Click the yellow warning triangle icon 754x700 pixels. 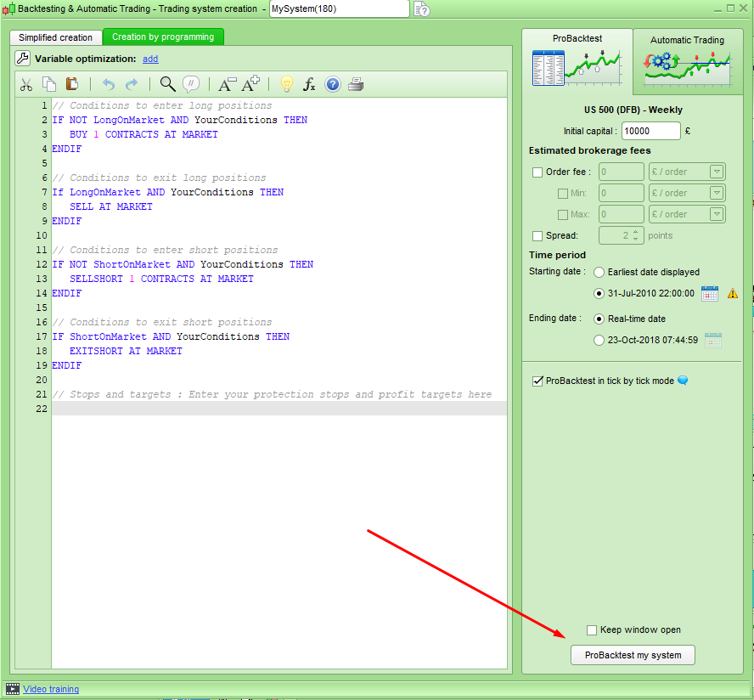point(733,293)
